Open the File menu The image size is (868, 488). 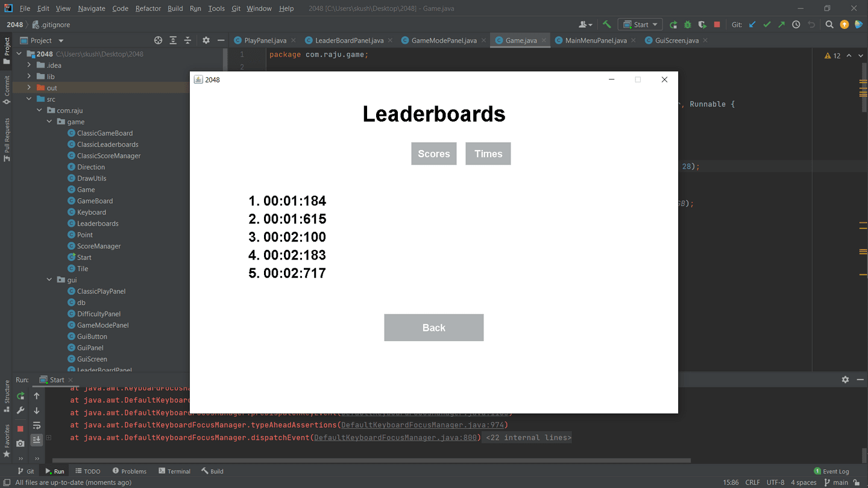[25, 8]
